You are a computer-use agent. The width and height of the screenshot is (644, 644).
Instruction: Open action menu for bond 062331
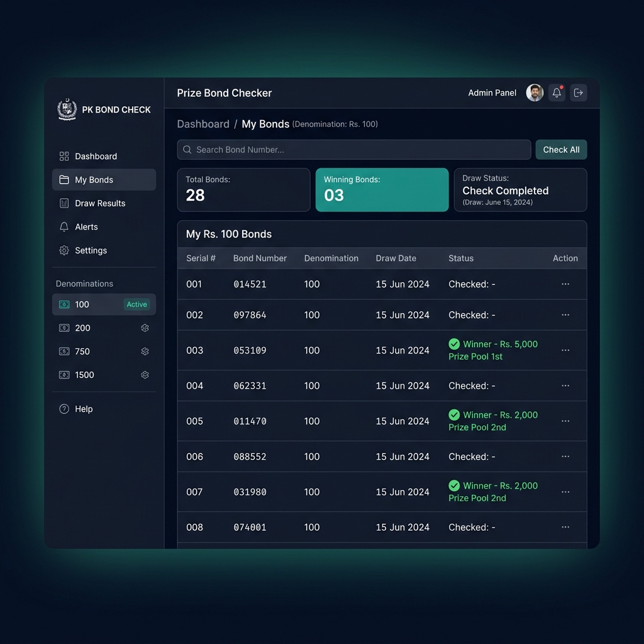[565, 386]
